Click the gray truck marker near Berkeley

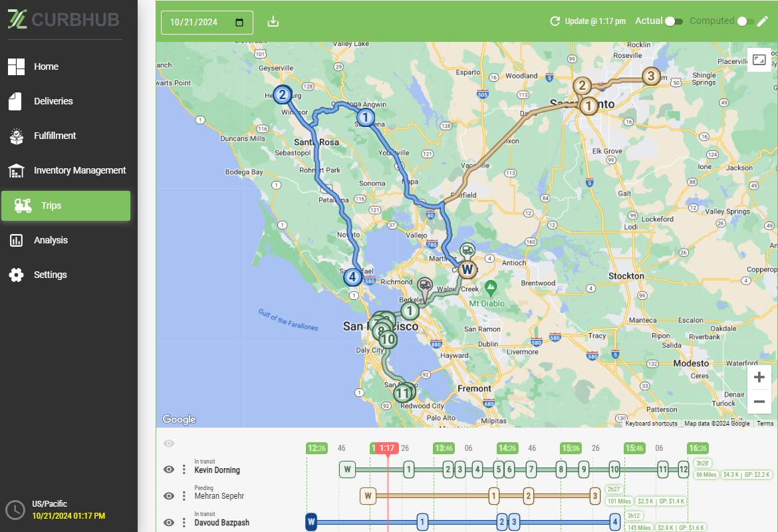[425, 286]
